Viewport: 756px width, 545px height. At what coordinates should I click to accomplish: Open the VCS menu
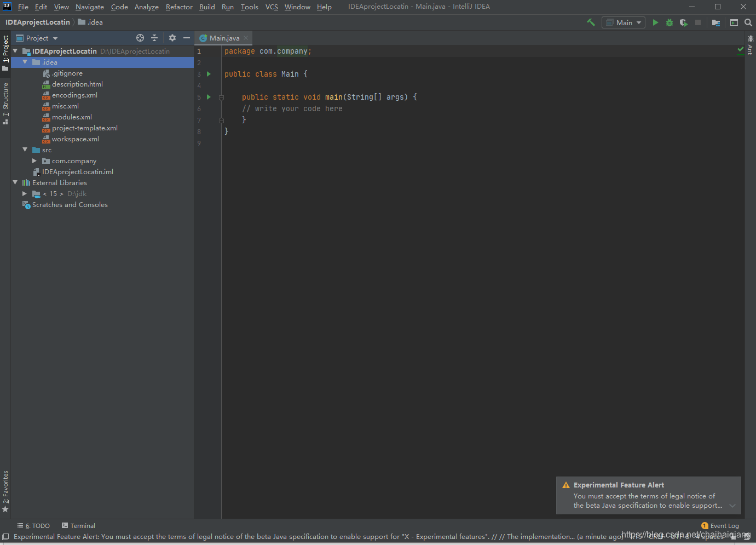tap(272, 7)
